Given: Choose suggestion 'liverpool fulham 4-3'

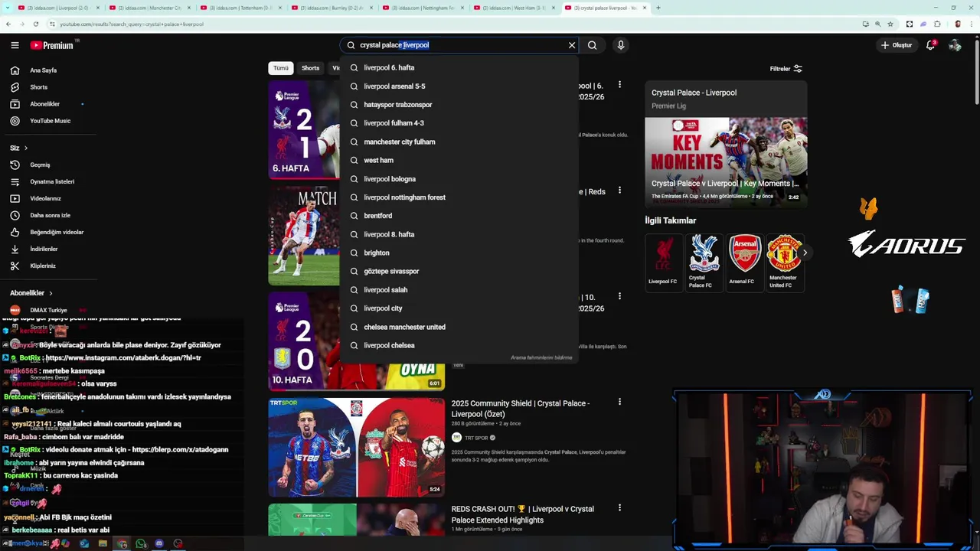Looking at the screenshot, I should click(459, 123).
